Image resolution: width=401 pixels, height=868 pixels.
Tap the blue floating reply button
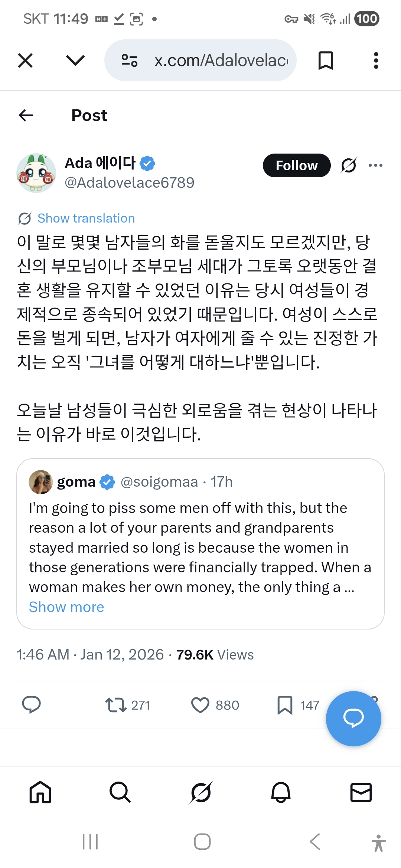[353, 719]
